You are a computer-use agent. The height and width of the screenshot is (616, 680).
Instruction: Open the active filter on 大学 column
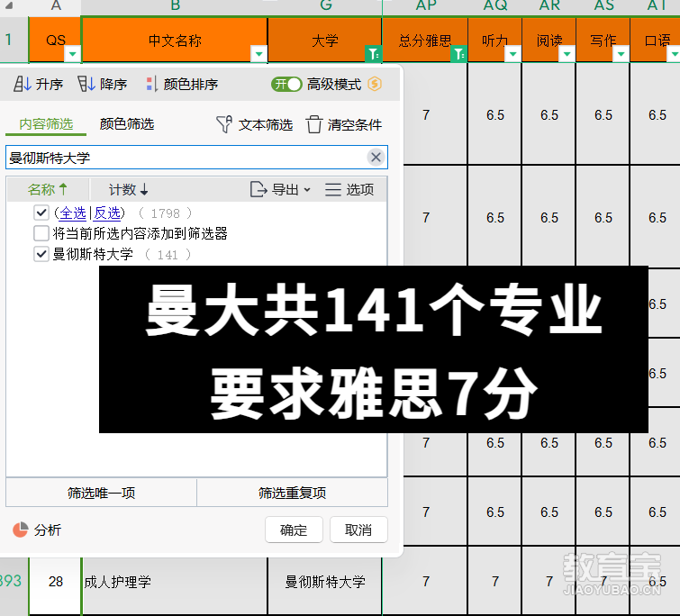point(374,54)
